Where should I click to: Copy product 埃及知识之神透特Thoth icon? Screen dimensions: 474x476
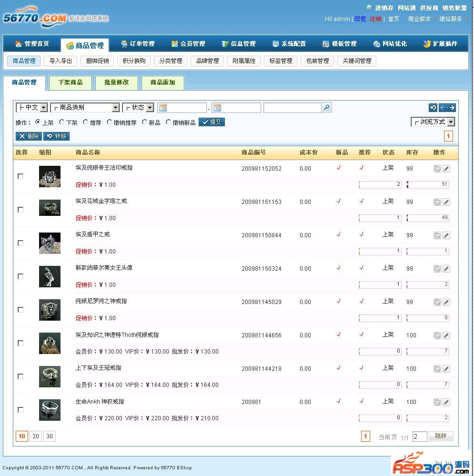pyautogui.click(x=437, y=336)
